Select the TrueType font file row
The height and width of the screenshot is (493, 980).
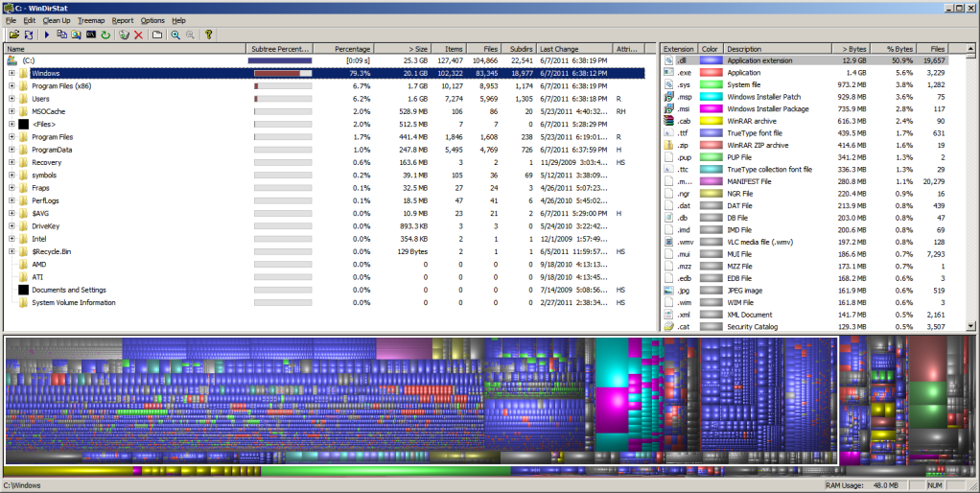(x=805, y=133)
